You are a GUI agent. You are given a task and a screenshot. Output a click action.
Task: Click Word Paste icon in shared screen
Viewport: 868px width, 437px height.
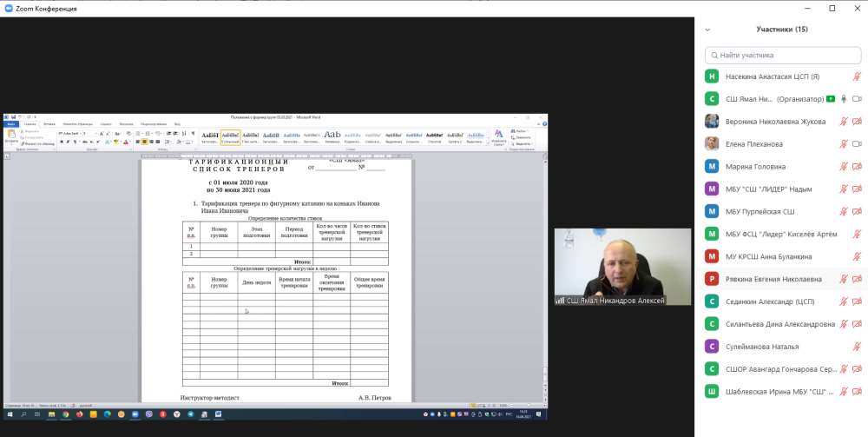[x=11, y=135]
